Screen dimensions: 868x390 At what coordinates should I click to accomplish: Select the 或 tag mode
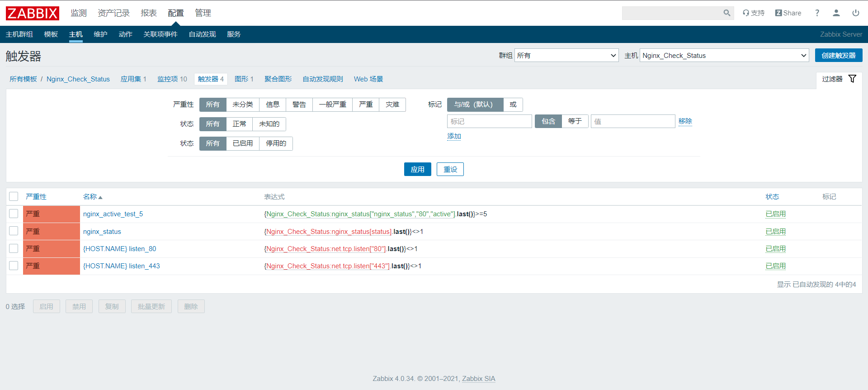(x=513, y=105)
